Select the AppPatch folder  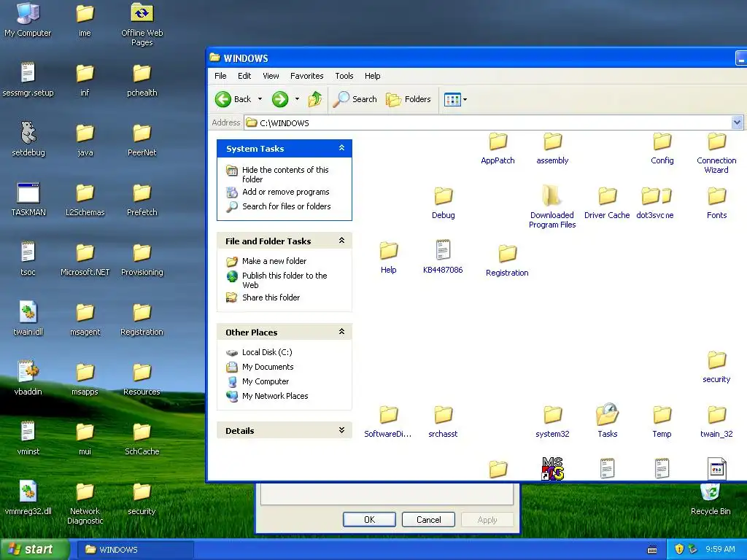(x=498, y=149)
